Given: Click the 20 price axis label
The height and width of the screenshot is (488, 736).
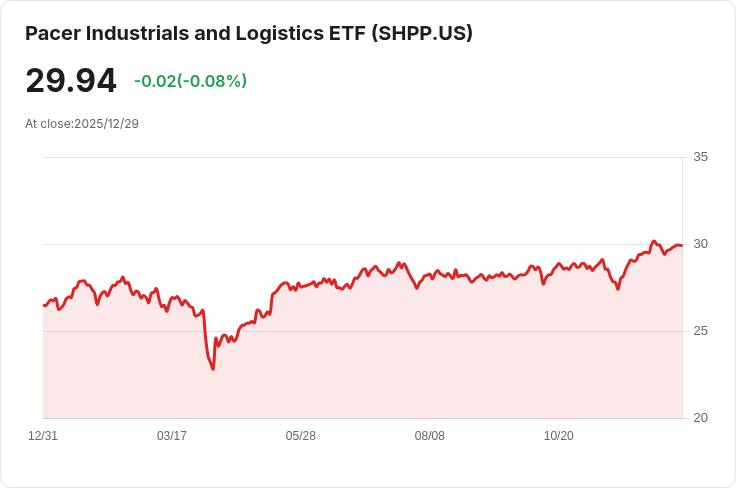Looking at the screenshot, I should 700,418.
